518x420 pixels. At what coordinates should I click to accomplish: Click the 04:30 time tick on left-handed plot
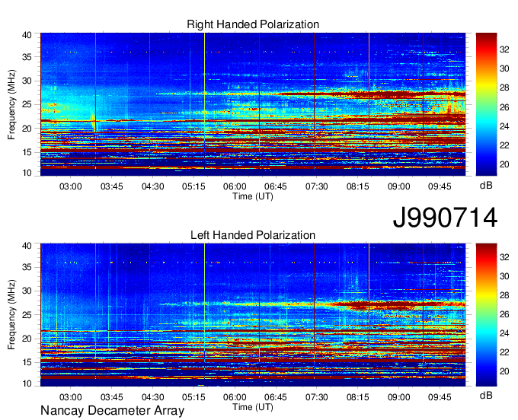pyautogui.click(x=152, y=397)
